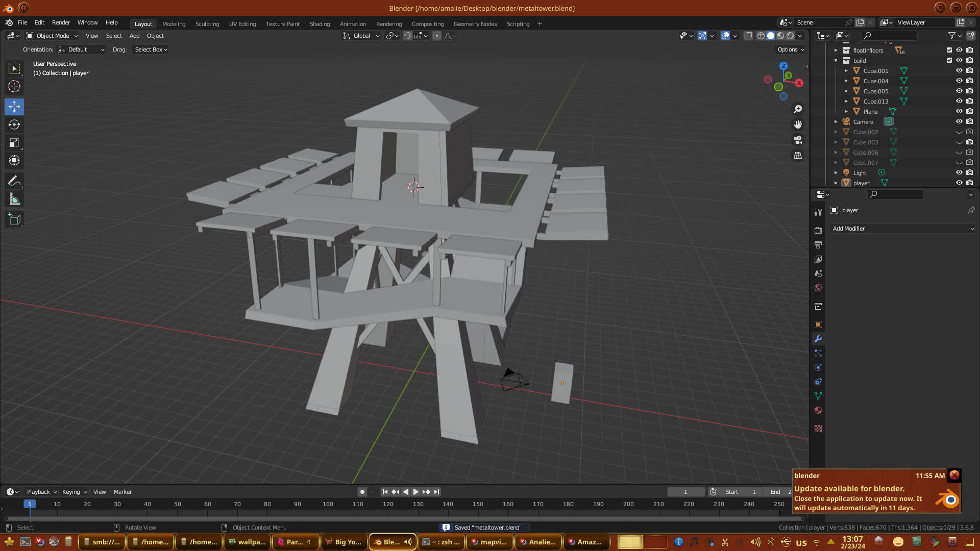The image size is (980, 551).
Task: Toggle camera view icon in viewport
Action: [x=798, y=140]
